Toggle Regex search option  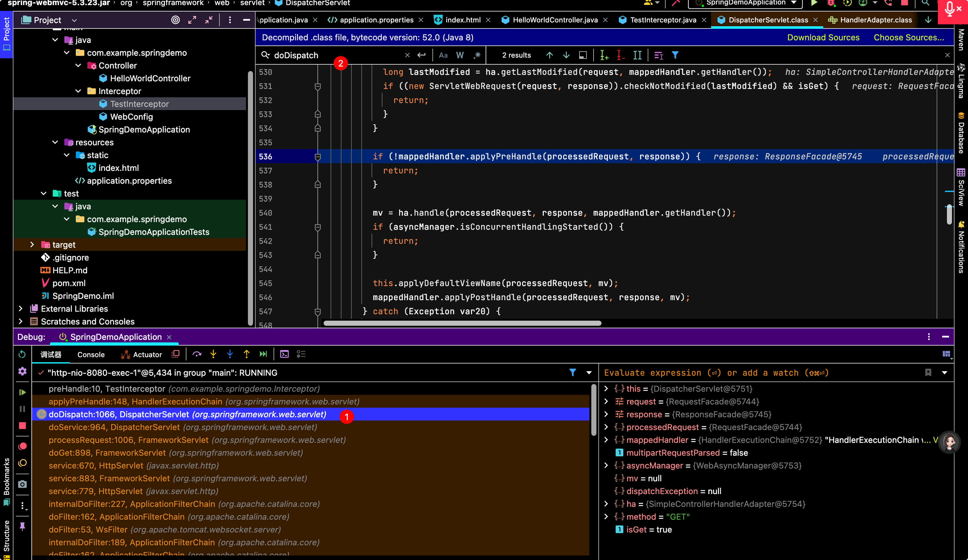(x=477, y=55)
